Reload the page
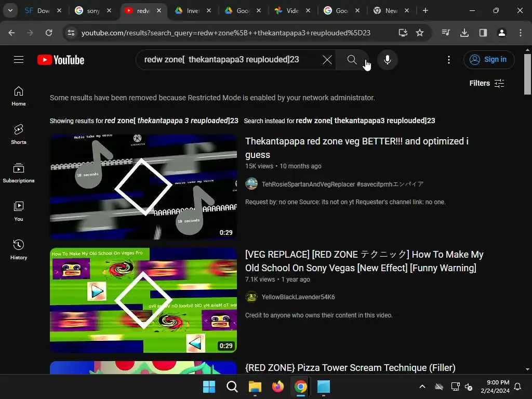This screenshot has width=532, height=399. (49, 33)
